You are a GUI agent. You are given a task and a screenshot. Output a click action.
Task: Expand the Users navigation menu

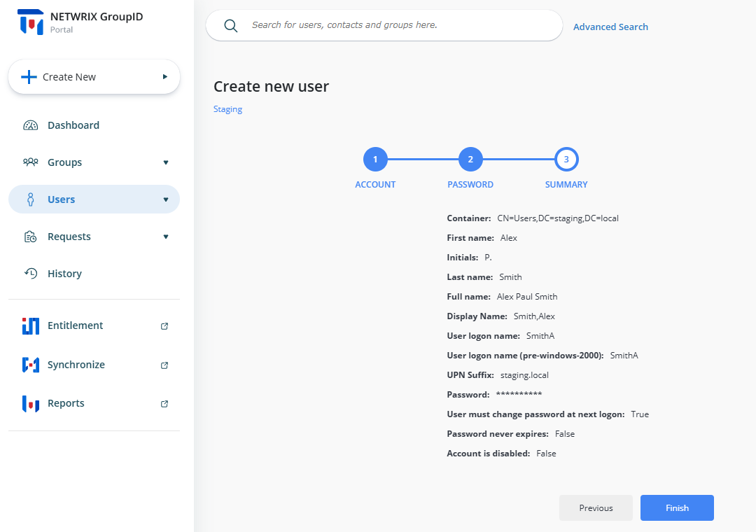165,199
